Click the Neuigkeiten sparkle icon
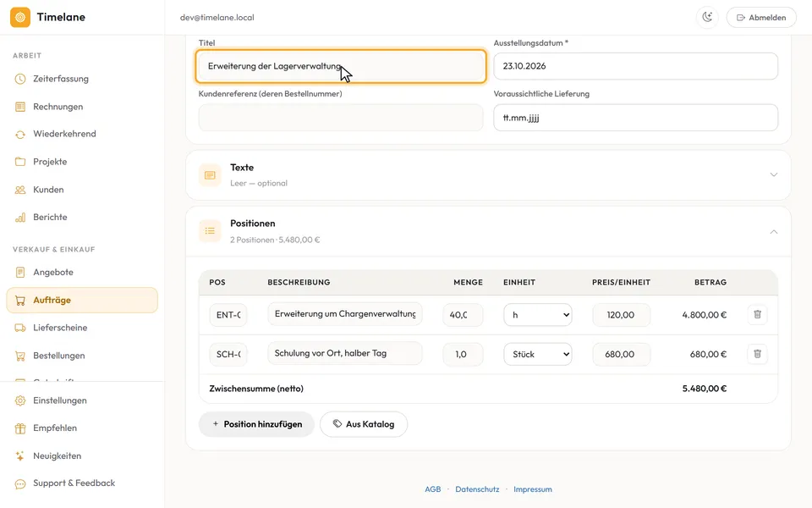Image resolution: width=812 pixels, height=508 pixels. point(20,456)
